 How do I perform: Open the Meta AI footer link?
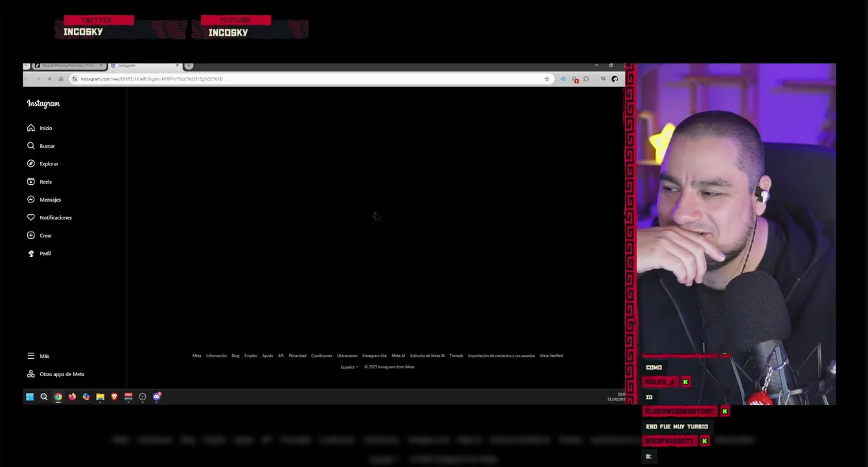pyautogui.click(x=398, y=356)
